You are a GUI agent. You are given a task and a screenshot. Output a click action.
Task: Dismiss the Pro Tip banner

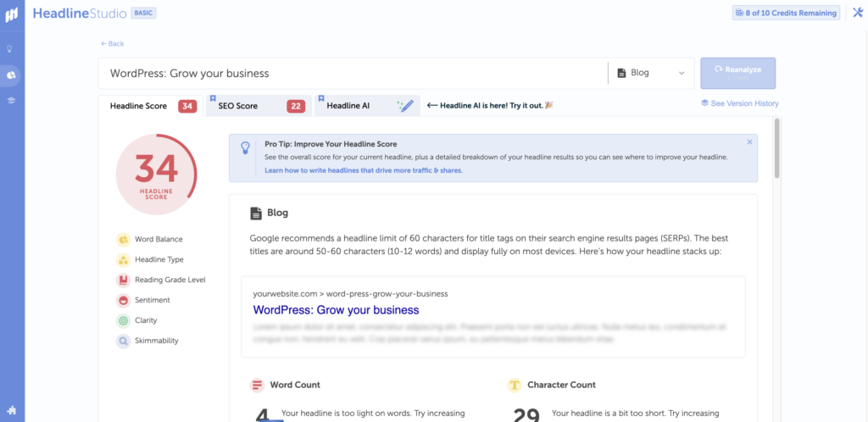[x=749, y=142]
